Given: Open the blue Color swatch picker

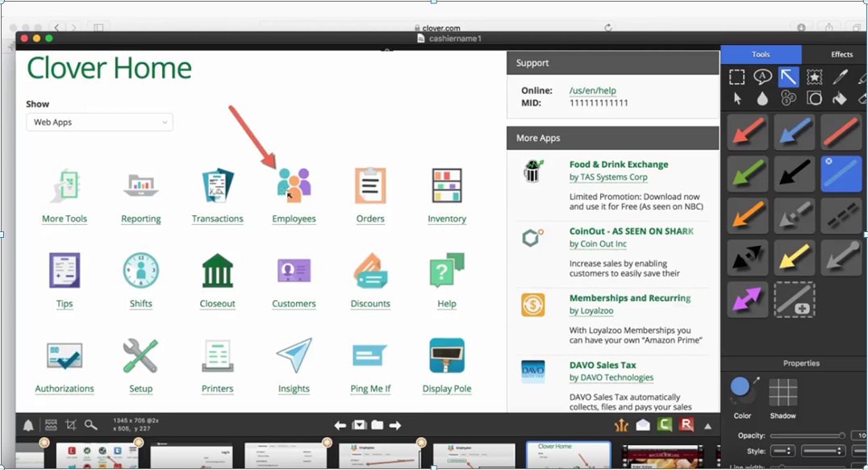Looking at the screenshot, I should (x=740, y=388).
